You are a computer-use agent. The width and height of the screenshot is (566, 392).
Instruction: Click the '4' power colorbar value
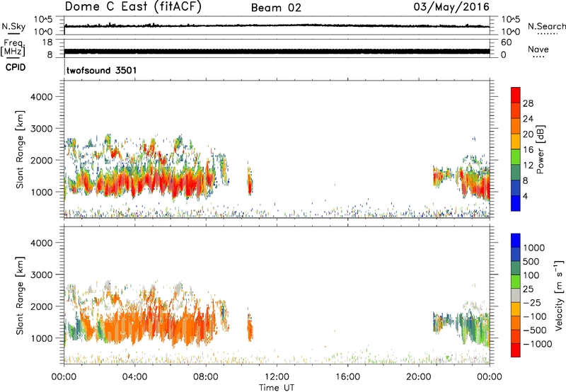pos(525,196)
